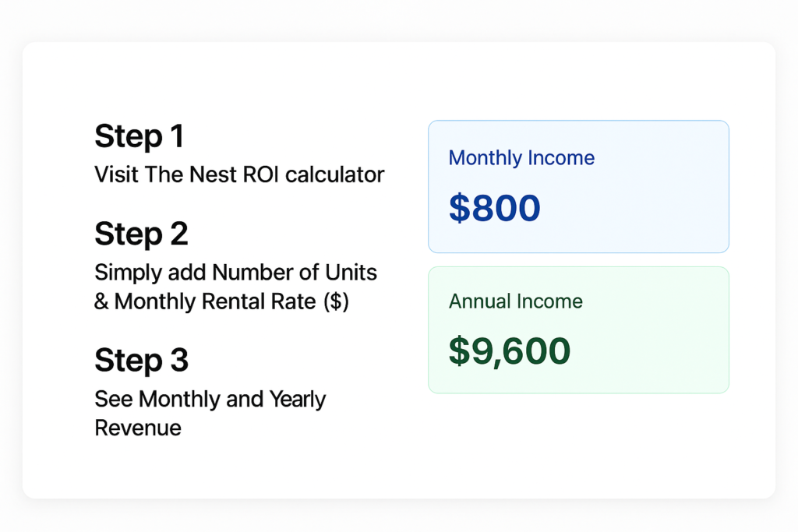The height and width of the screenshot is (532, 798).
Task: Click the "See Monthly and Yearly" line
Action: [210, 400]
